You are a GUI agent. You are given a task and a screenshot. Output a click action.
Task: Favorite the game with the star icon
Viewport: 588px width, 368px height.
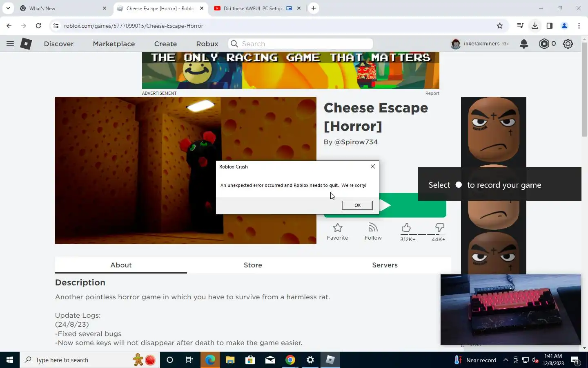tap(337, 231)
